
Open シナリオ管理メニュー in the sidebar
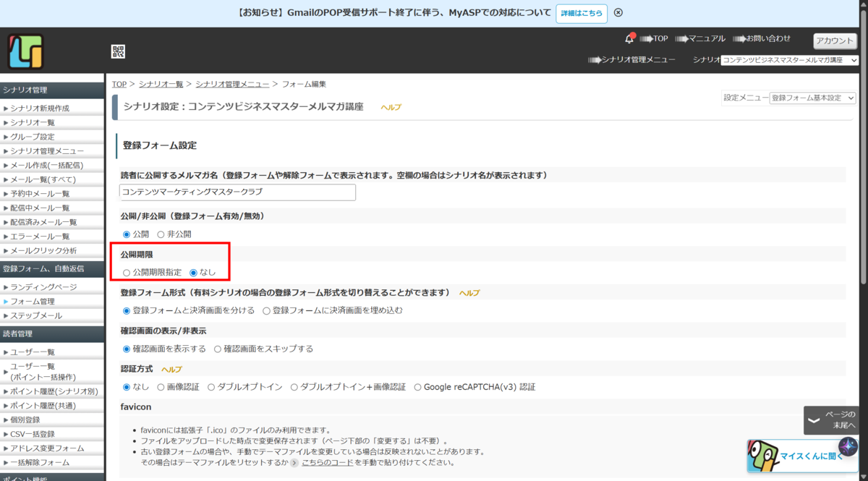coord(47,151)
